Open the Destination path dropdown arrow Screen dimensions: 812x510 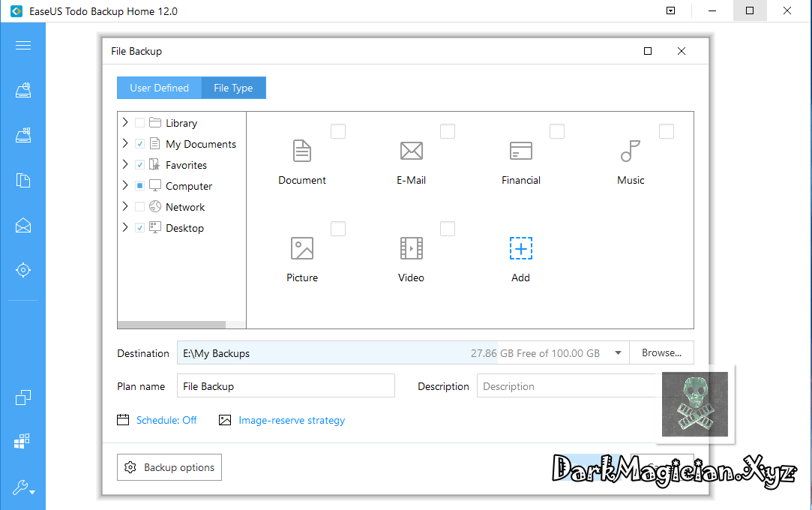[x=618, y=353]
